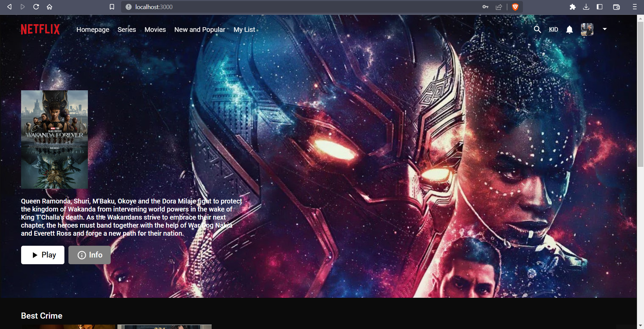Open browser downloads

click(586, 7)
